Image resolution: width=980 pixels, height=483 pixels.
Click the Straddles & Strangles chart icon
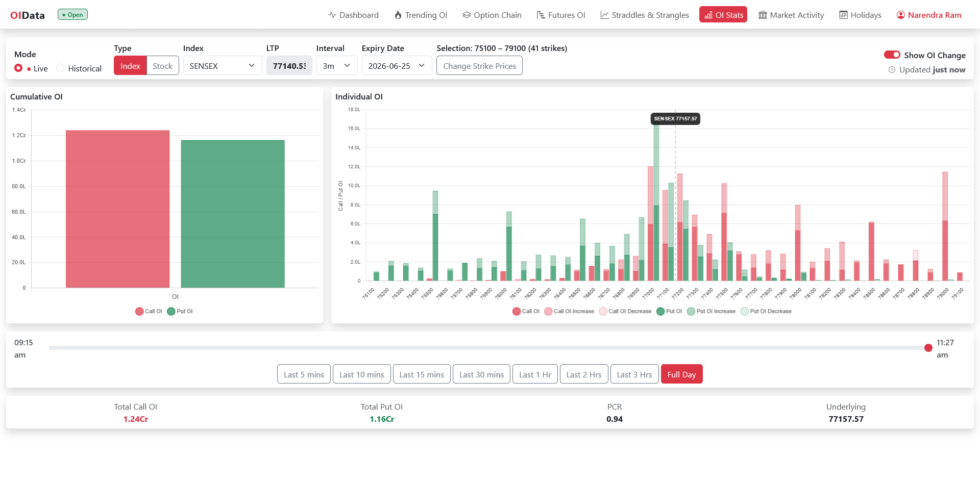[x=605, y=15]
